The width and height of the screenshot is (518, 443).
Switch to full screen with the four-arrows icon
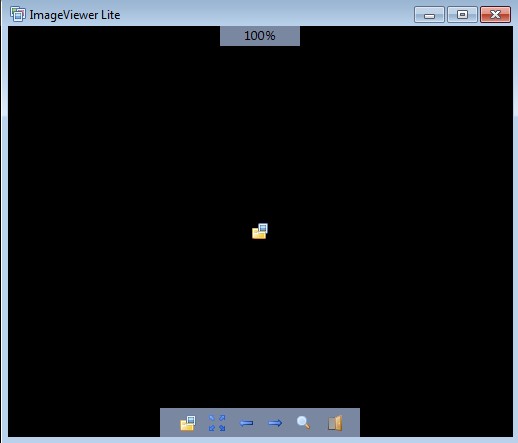(217, 423)
